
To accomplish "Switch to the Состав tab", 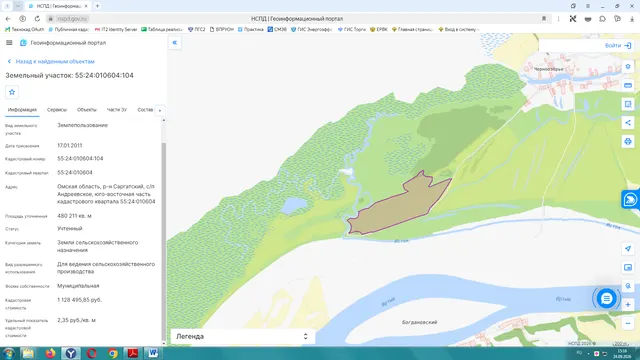I will (x=145, y=110).
